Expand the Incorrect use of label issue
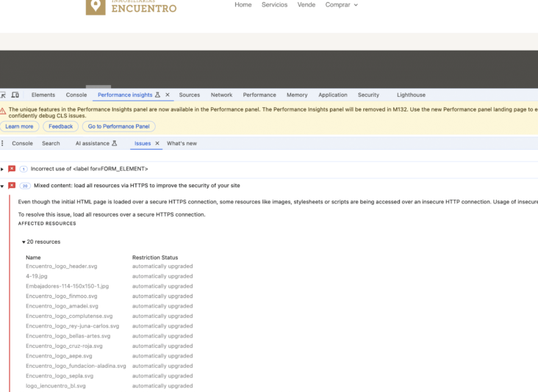538x392 pixels. click(3, 169)
